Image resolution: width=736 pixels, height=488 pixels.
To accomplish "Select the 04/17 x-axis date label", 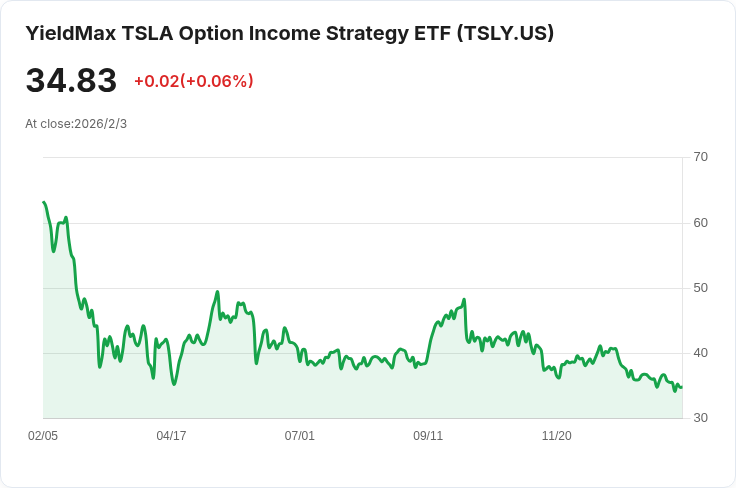I will [x=171, y=436].
